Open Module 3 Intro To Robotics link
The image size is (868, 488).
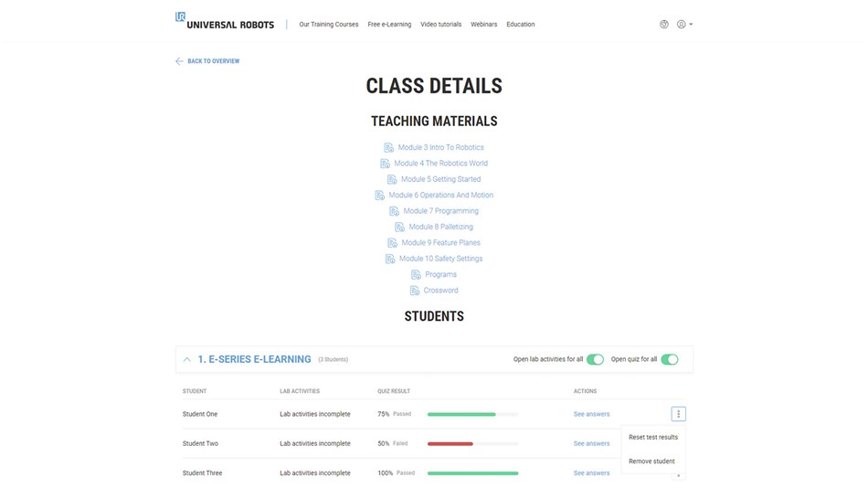coord(440,147)
